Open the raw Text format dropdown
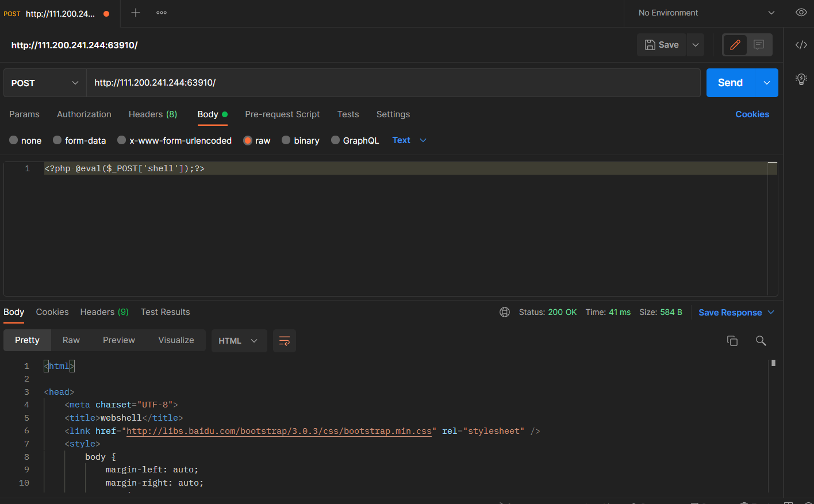The image size is (814, 504). [409, 140]
